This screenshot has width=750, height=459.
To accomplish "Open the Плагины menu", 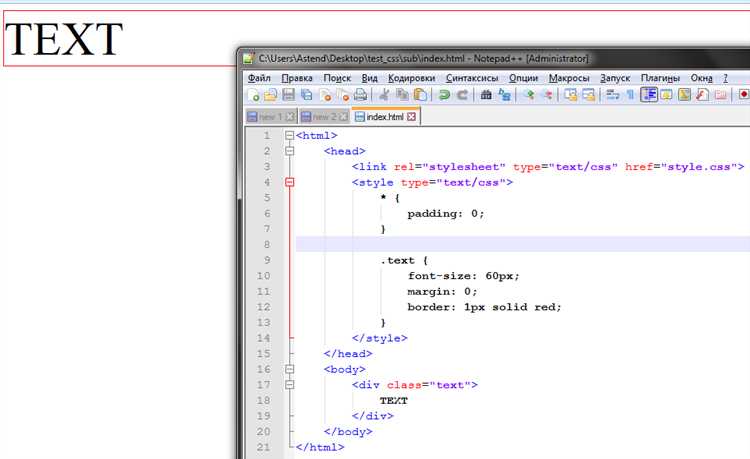I will pyautogui.click(x=660, y=78).
